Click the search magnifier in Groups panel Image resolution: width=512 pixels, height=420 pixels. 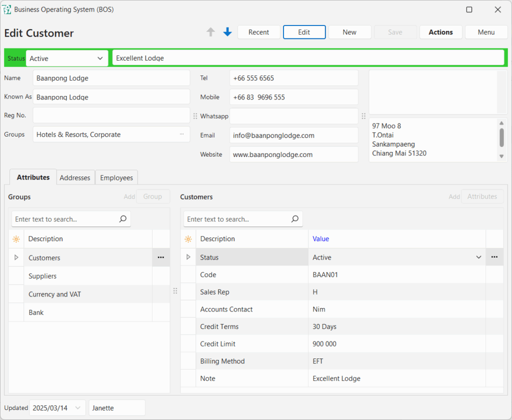[123, 219]
